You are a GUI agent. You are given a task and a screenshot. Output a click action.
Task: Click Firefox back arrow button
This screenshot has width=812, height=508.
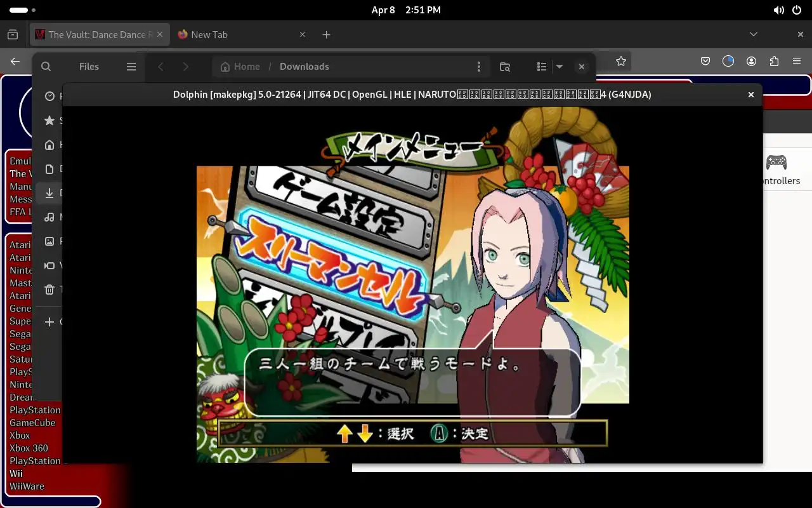click(x=15, y=62)
